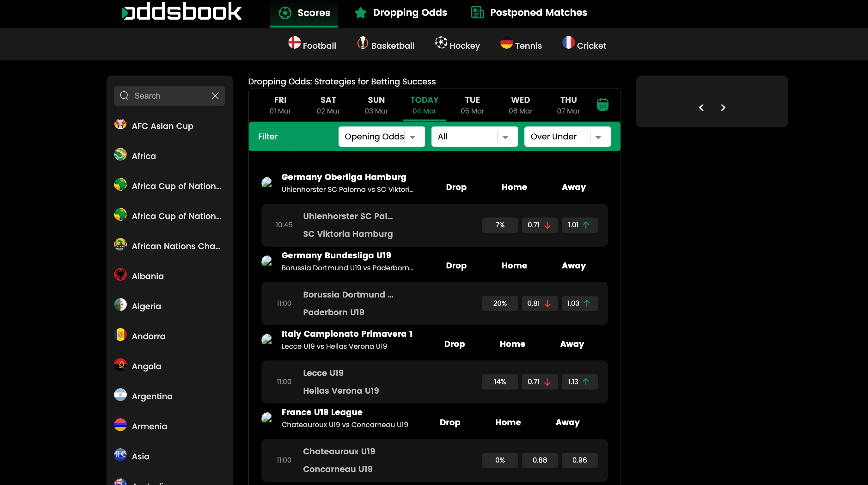Select the AFC Asian Cup icon
Viewport: 868px width, 485px height.
pyautogui.click(x=120, y=125)
